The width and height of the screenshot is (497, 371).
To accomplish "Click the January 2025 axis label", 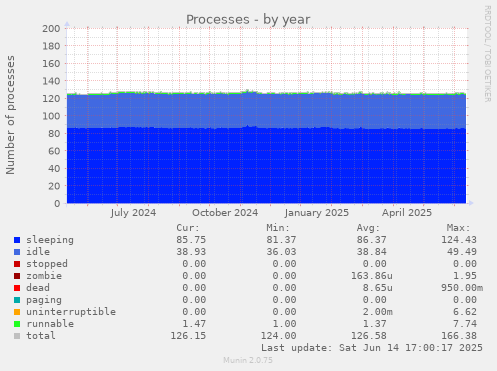I will 317,213.
